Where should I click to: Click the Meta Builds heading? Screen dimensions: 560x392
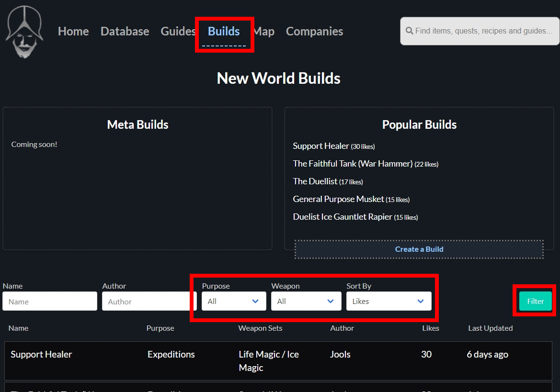tap(137, 124)
